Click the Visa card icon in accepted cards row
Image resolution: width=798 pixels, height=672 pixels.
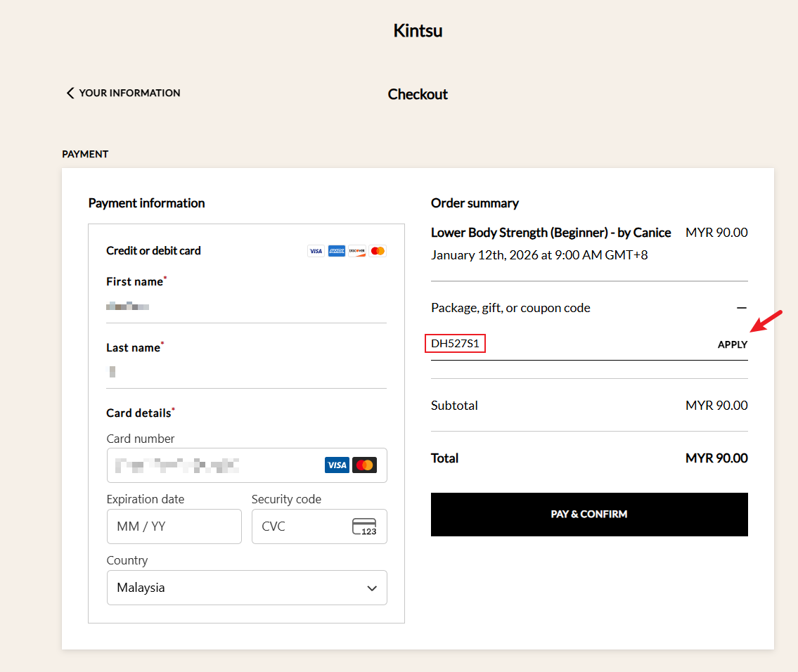316,251
